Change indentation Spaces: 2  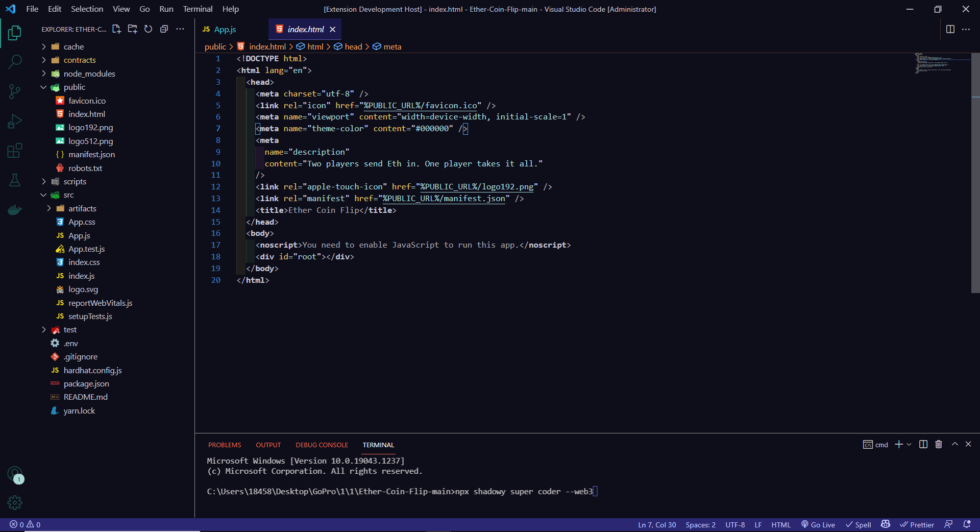[x=700, y=525]
